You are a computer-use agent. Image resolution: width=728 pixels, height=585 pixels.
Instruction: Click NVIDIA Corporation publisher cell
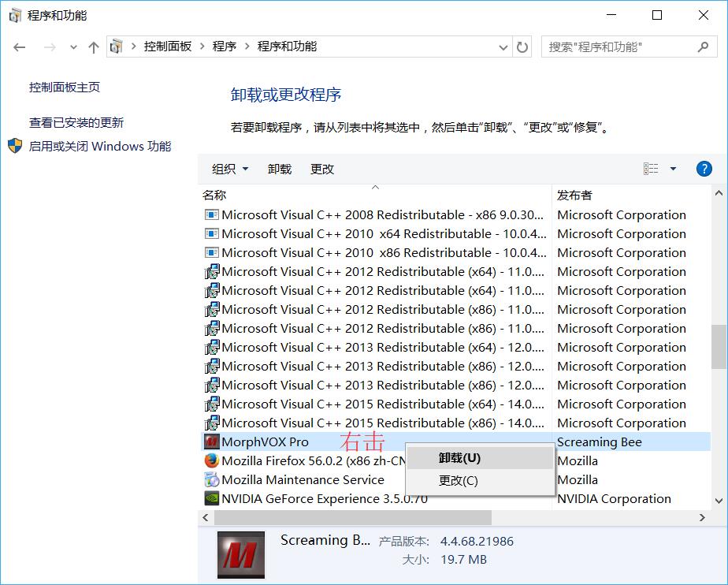pyautogui.click(x=614, y=498)
